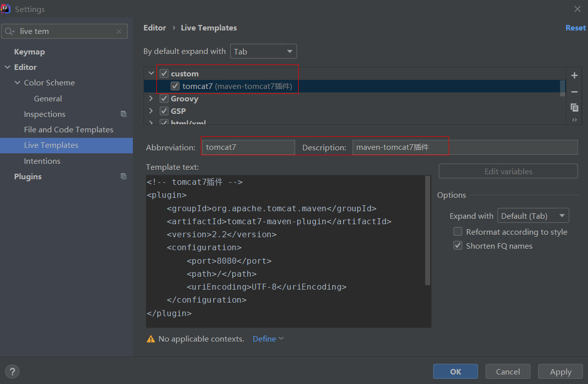Open By default expand with Tab dropdown
The width and height of the screenshot is (588, 384).
point(263,51)
